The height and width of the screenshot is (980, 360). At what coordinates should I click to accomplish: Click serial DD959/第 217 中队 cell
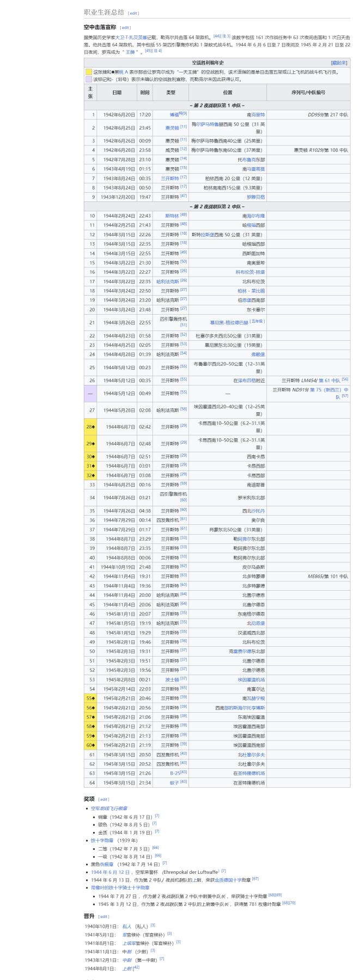click(308, 115)
